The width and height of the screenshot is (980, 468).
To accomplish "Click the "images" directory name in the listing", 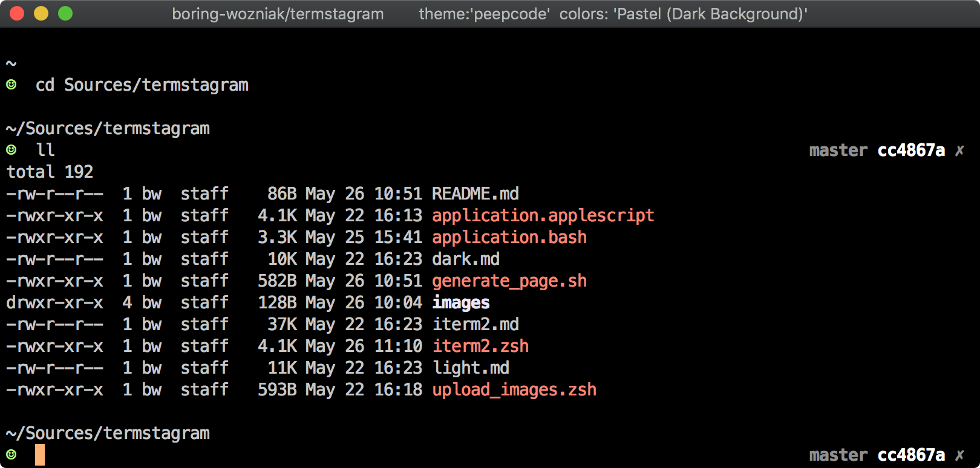I will click(x=461, y=302).
